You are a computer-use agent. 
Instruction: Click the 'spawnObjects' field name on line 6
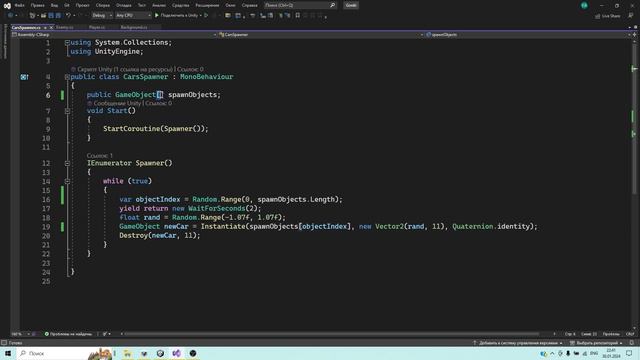[192, 95]
